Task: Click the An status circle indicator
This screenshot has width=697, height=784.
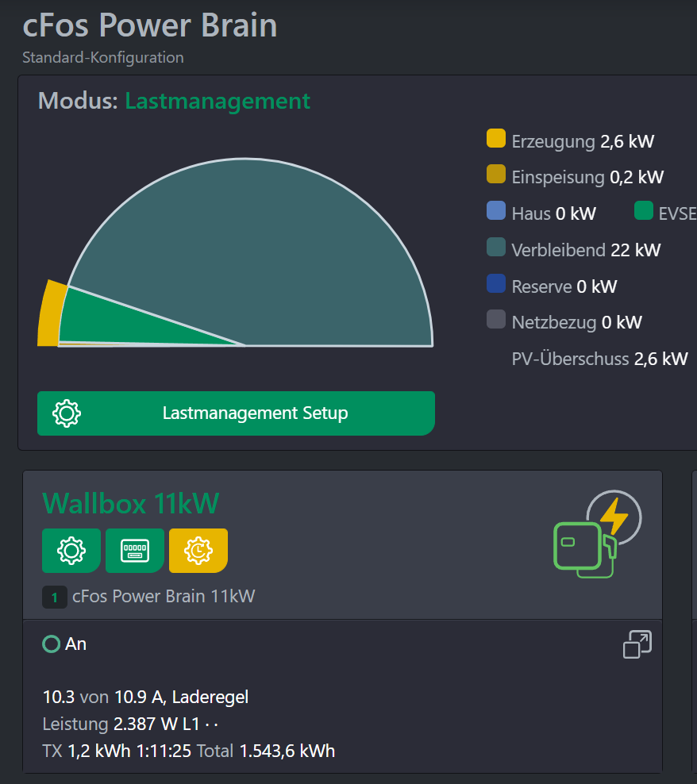Action: (51, 644)
